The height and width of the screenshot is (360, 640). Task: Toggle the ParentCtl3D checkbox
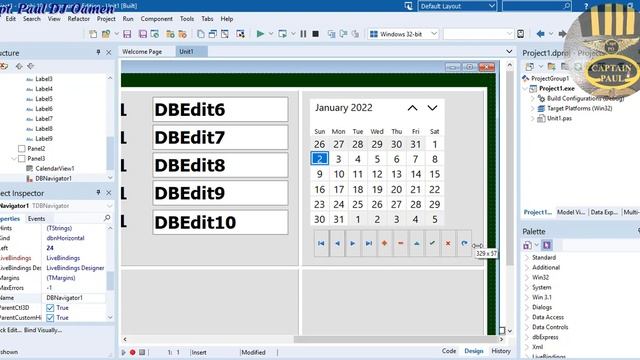tap(50, 308)
